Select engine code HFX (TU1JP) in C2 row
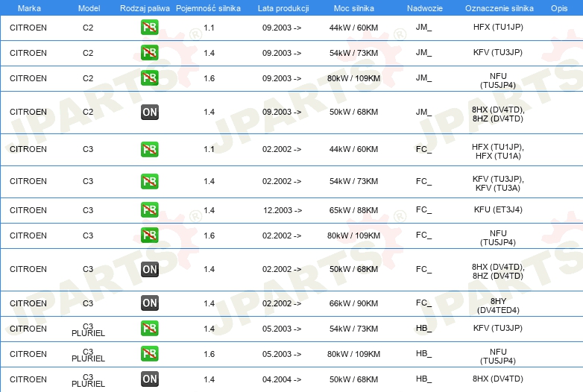583x392 pixels. click(x=498, y=27)
